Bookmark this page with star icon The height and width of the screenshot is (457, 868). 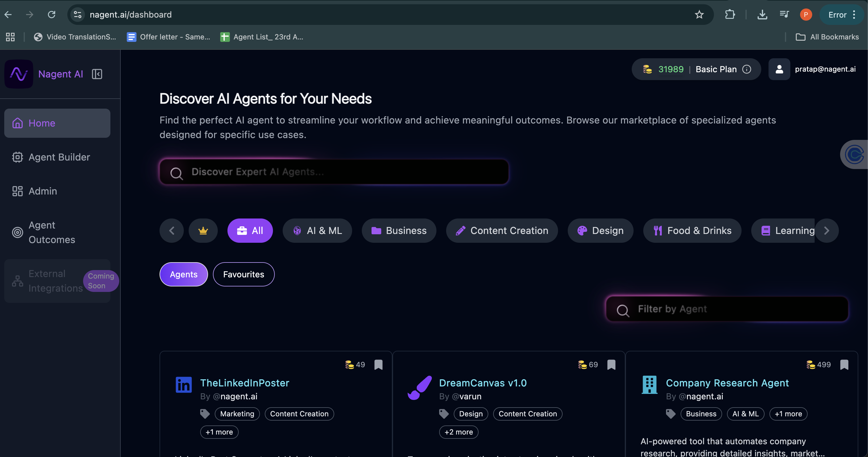click(699, 15)
